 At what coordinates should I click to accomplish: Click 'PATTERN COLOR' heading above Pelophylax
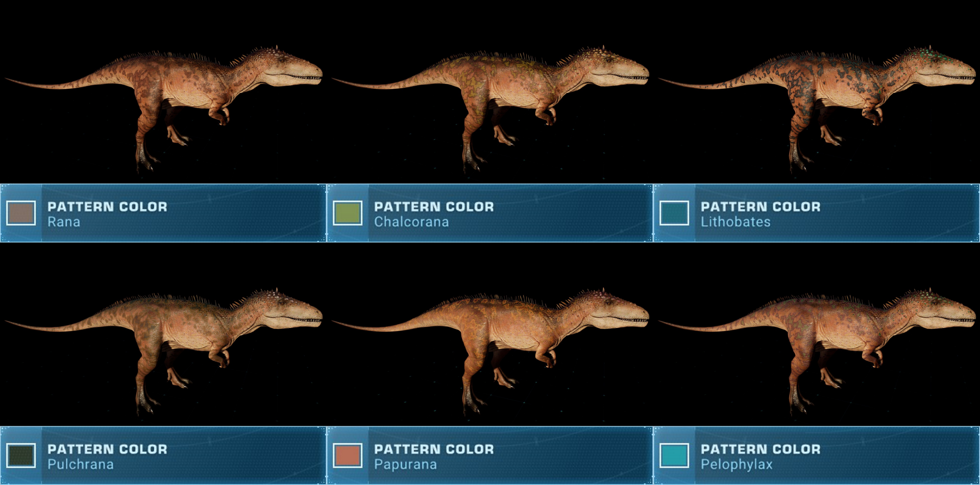point(761,449)
